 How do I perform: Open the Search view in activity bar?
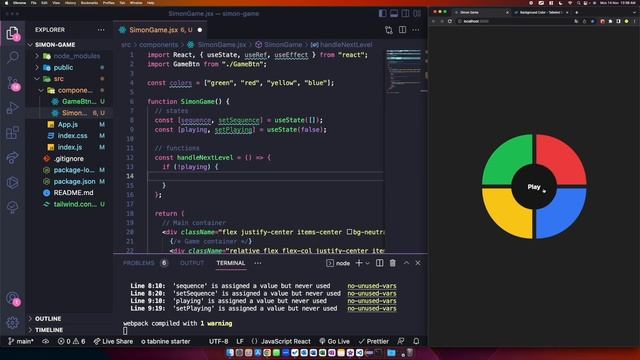tap(13, 57)
